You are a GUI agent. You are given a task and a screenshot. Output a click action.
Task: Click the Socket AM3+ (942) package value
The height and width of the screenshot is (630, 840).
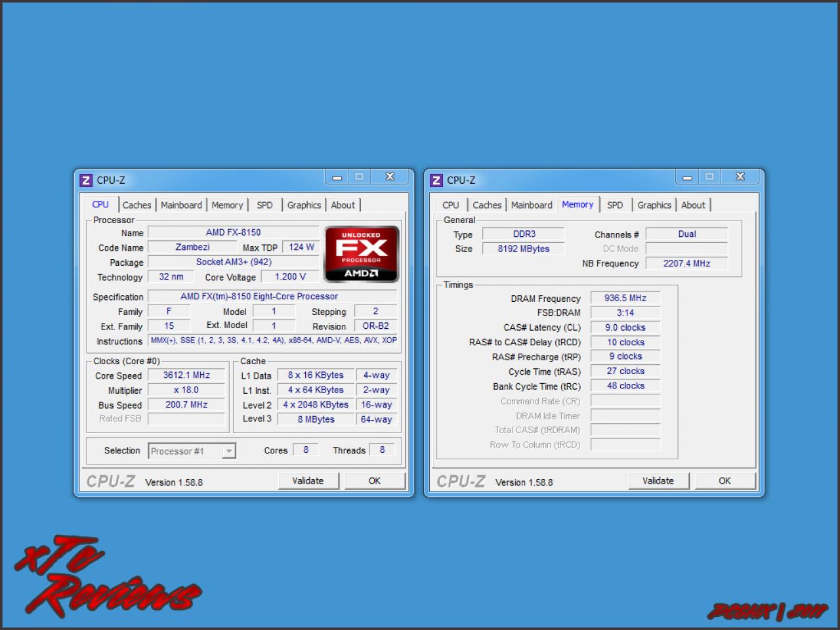tap(234, 262)
